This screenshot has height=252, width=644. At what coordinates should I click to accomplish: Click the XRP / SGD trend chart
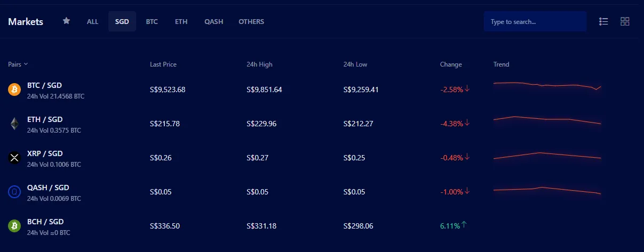(547, 156)
